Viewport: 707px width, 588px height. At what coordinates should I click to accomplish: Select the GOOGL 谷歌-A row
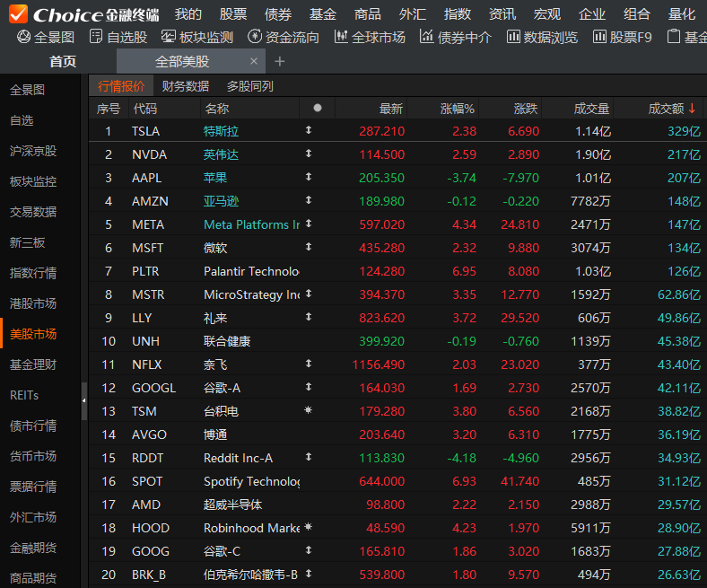397,388
